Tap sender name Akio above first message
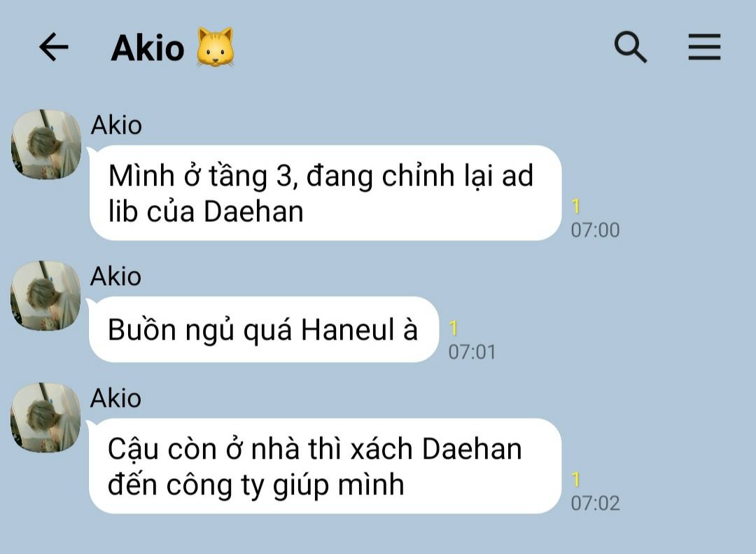This screenshot has height=554, width=756. click(116, 125)
